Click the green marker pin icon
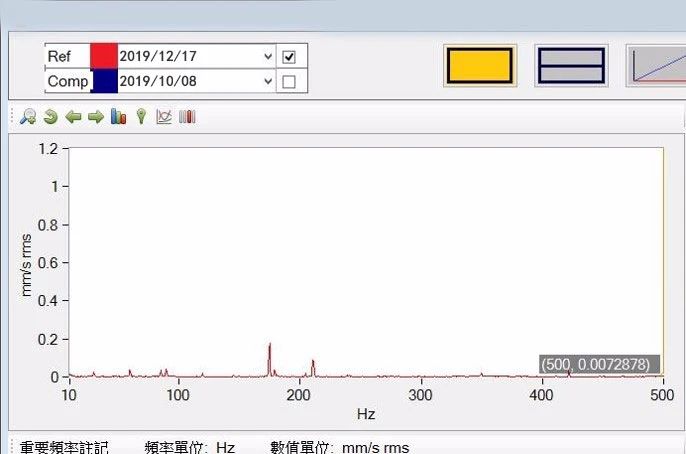Screen dimensions: 686x454 click(x=141, y=117)
